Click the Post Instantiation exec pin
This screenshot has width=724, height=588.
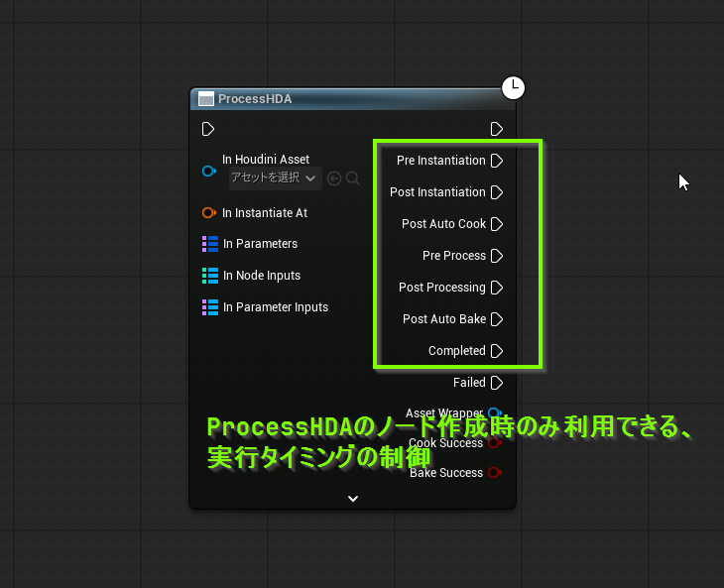click(496, 192)
